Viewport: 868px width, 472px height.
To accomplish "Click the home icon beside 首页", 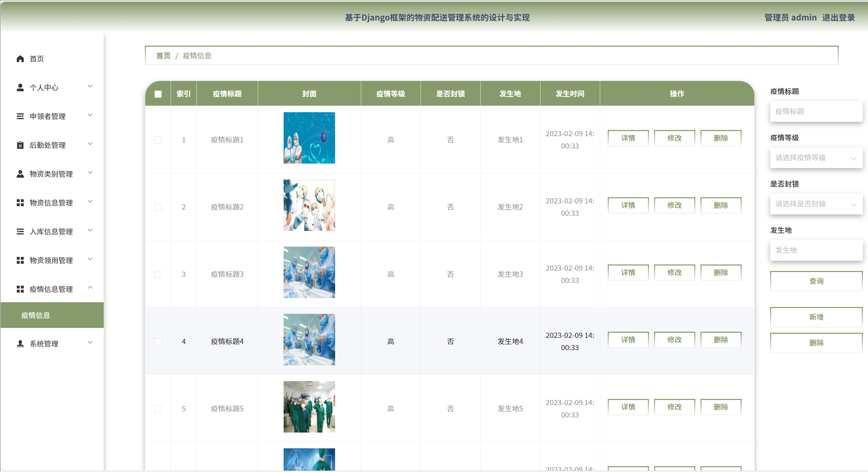I will 20,59.
